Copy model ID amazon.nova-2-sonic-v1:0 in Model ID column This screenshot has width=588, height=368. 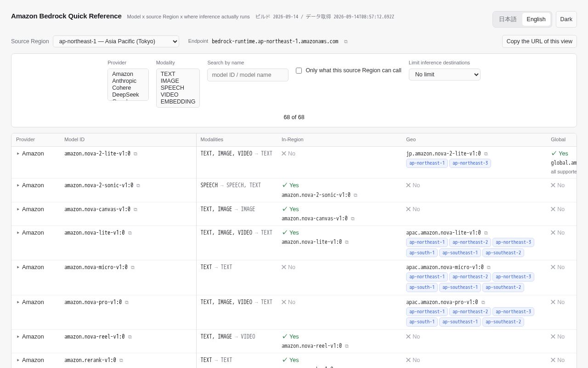coord(138,185)
